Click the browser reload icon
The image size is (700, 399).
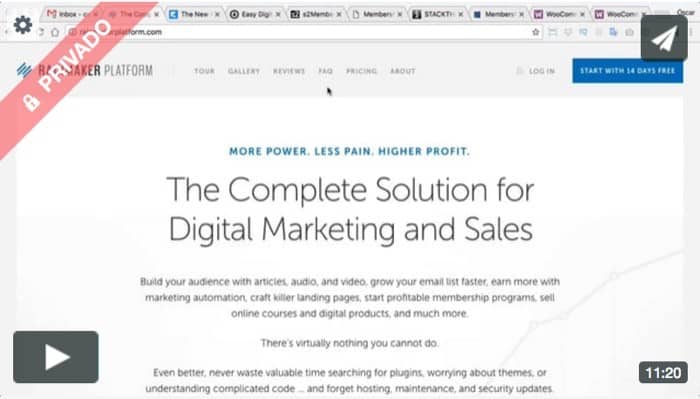[x=41, y=32]
